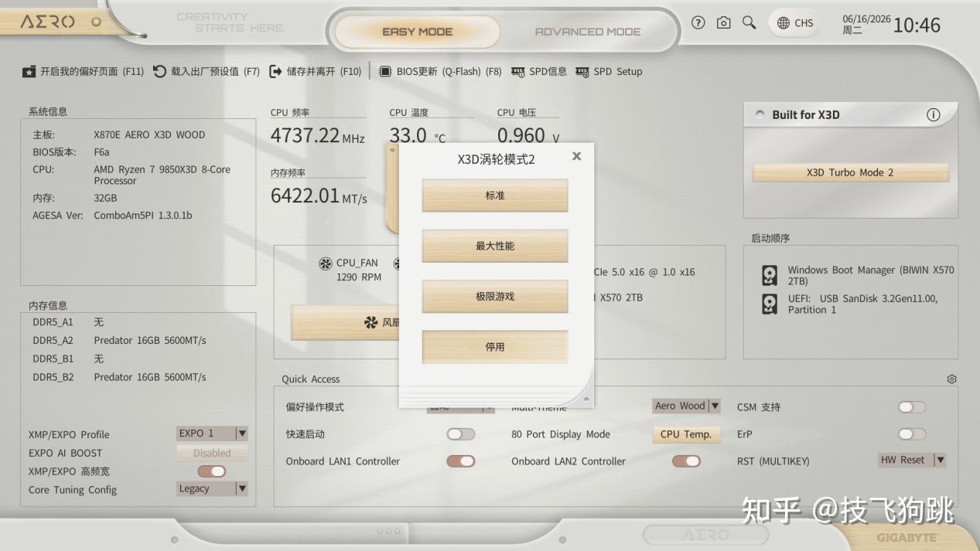The width and height of the screenshot is (980, 551).
Task: Select 极限游戏 option in dialog
Action: (495, 296)
